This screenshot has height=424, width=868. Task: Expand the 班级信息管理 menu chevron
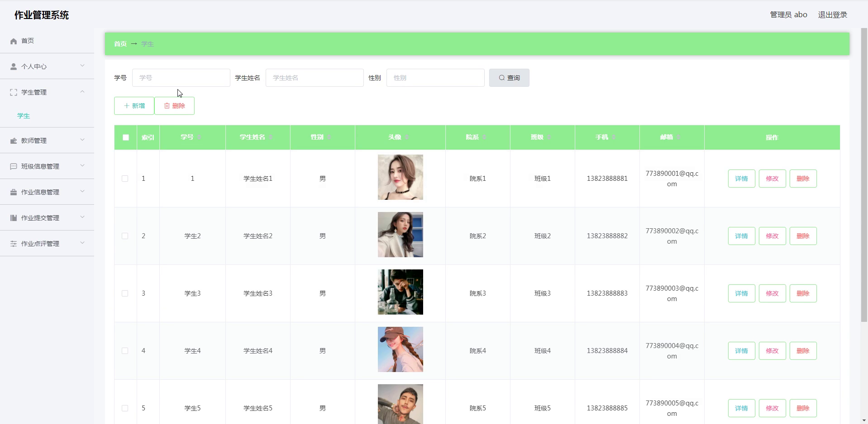(82, 165)
